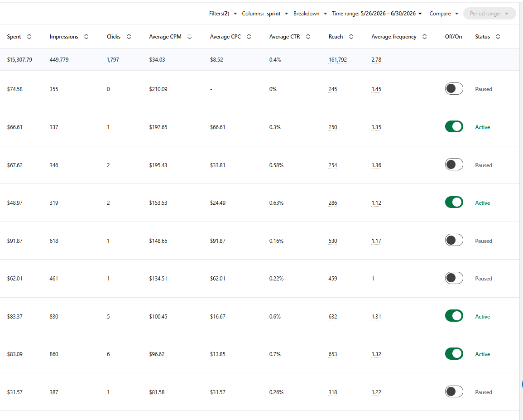The height and width of the screenshot is (420, 523).
Task: Click the average frequency value 1.17
Action: pos(376,241)
